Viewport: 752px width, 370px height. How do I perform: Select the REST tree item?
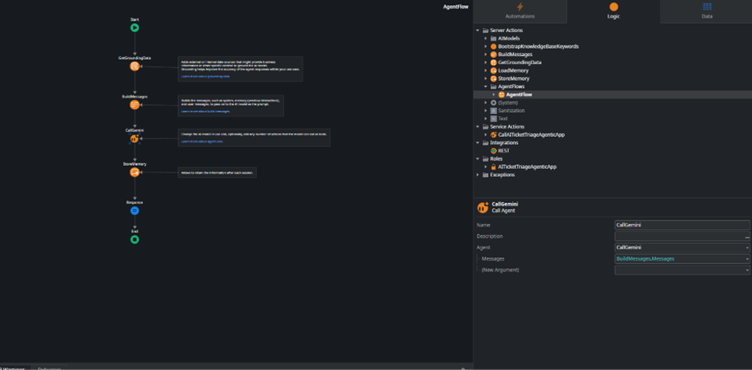504,151
